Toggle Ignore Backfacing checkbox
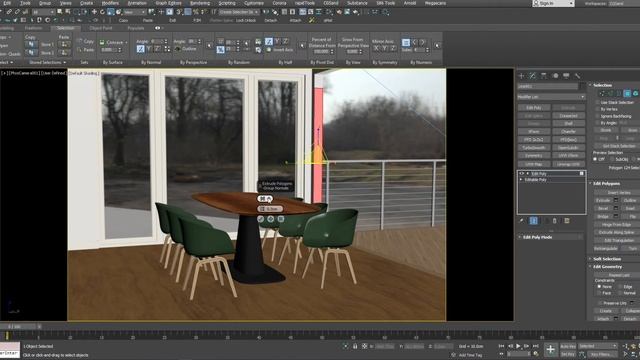This screenshot has height=360, width=640. coord(597,116)
